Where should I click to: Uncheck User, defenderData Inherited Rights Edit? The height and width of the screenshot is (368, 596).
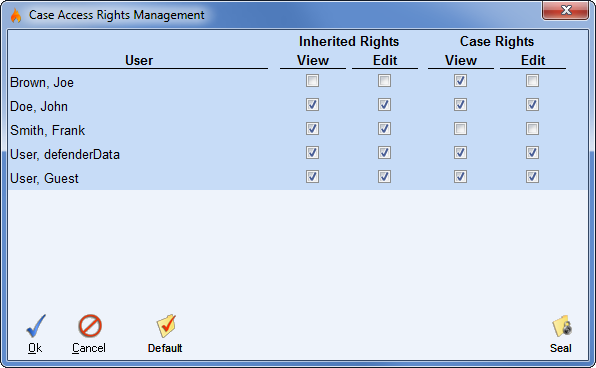click(x=384, y=152)
